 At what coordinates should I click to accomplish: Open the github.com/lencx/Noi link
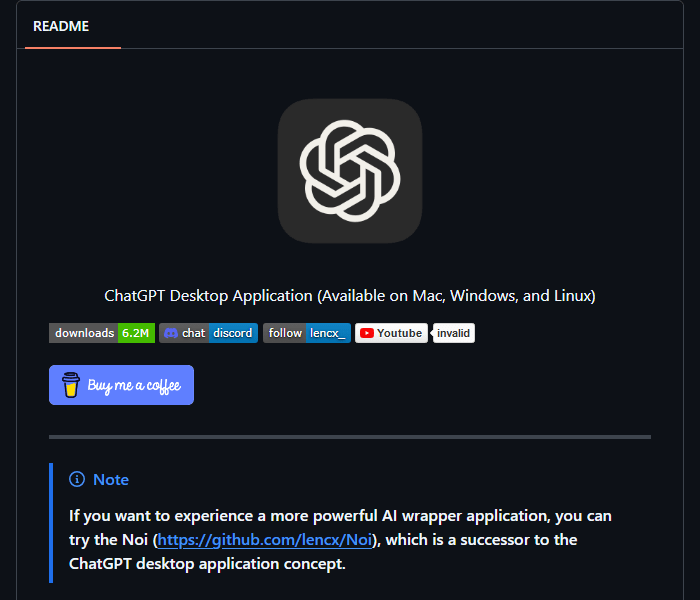(265, 540)
